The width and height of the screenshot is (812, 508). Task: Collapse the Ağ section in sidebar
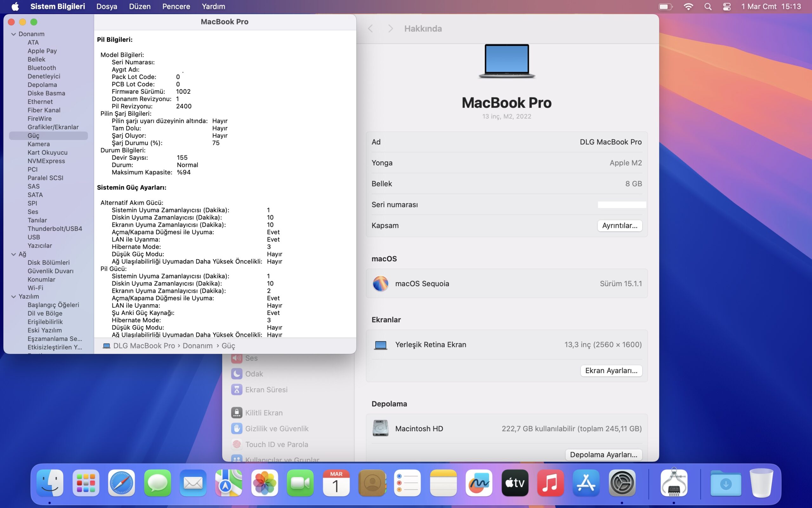[13, 254]
